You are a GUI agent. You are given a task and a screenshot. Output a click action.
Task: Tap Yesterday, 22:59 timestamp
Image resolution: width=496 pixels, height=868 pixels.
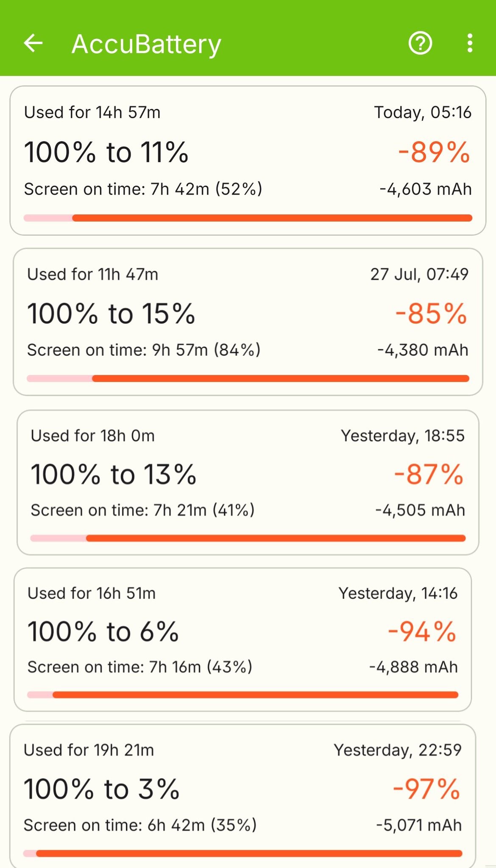click(397, 750)
